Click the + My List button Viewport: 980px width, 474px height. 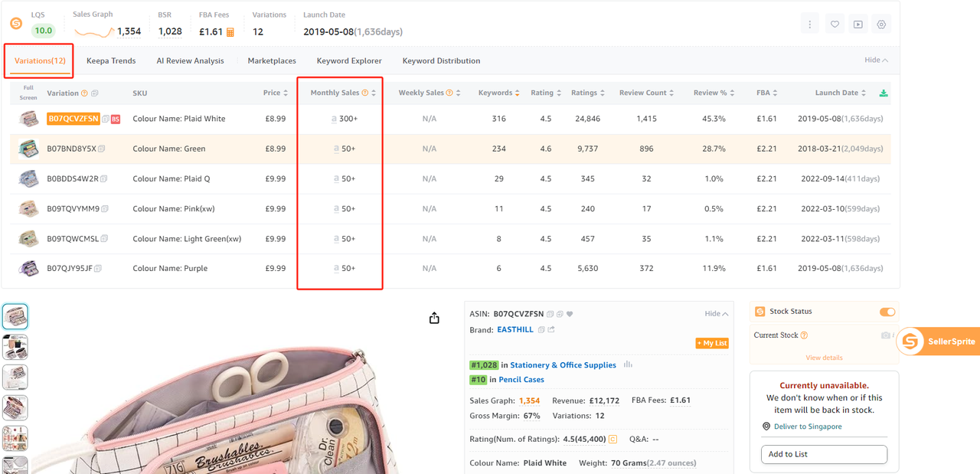711,343
